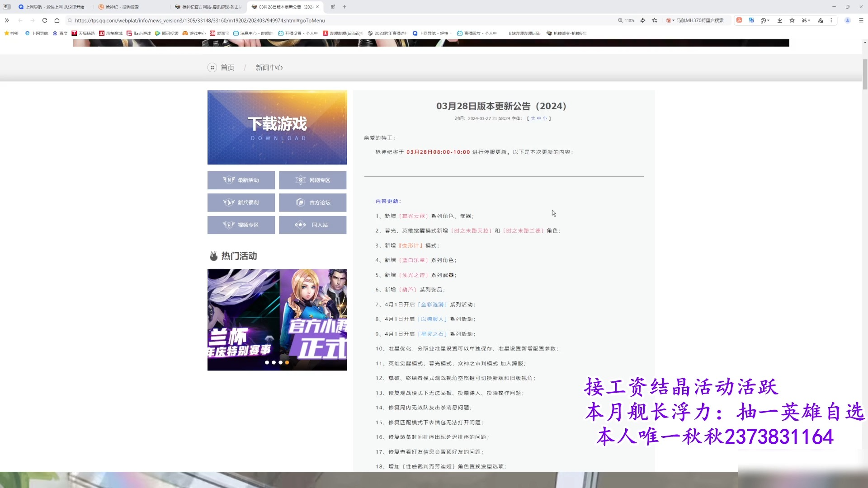Open the extensions three-dot menu
The height and width of the screenshot is (488, 868).
click(x=831, y=20)
